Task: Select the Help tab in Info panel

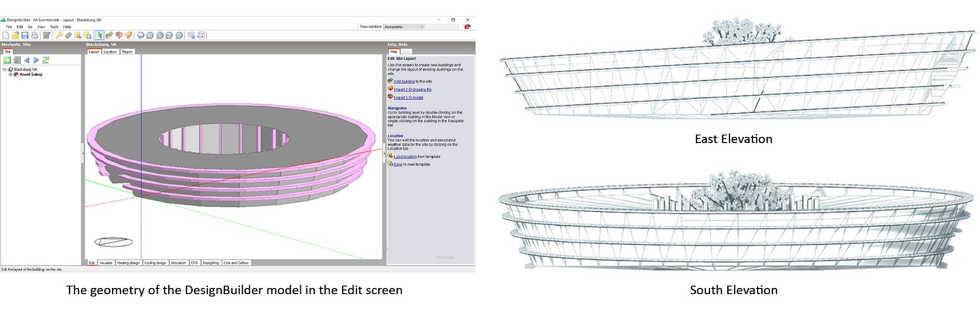Action: point(394,51)
